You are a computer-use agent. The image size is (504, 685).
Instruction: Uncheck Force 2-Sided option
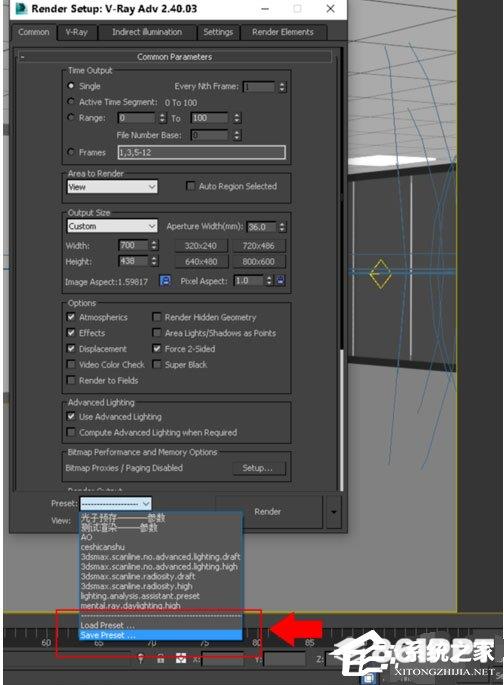click(156, 348)
